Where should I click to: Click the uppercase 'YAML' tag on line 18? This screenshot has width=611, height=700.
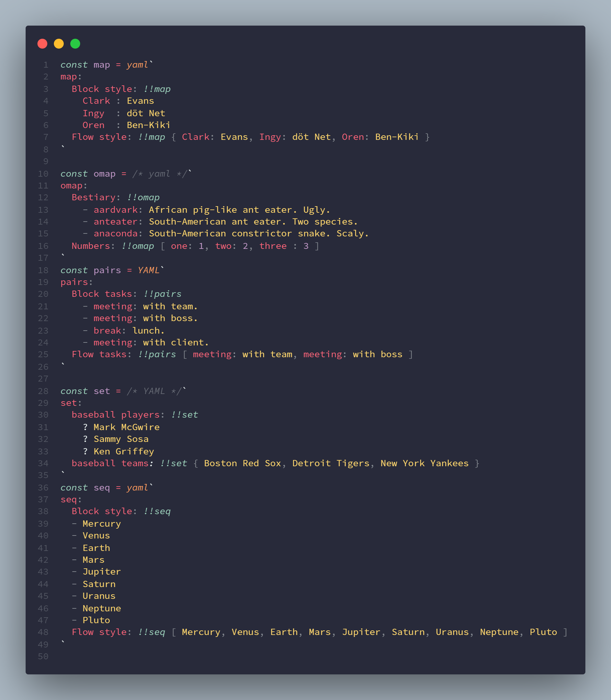click(149, 270)
